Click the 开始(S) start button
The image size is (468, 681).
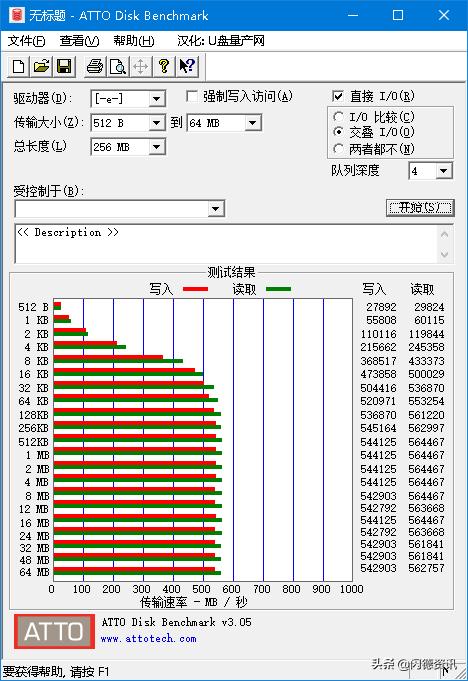(x=420, y=208)
